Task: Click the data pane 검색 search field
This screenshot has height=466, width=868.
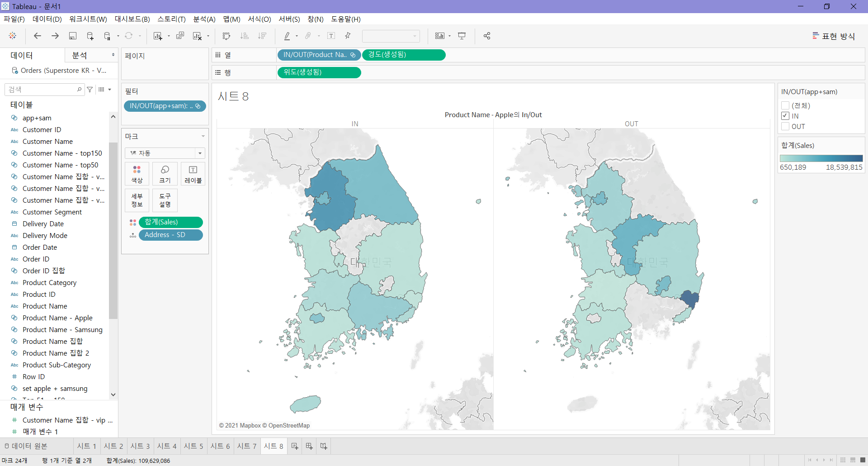Action: 44,90
